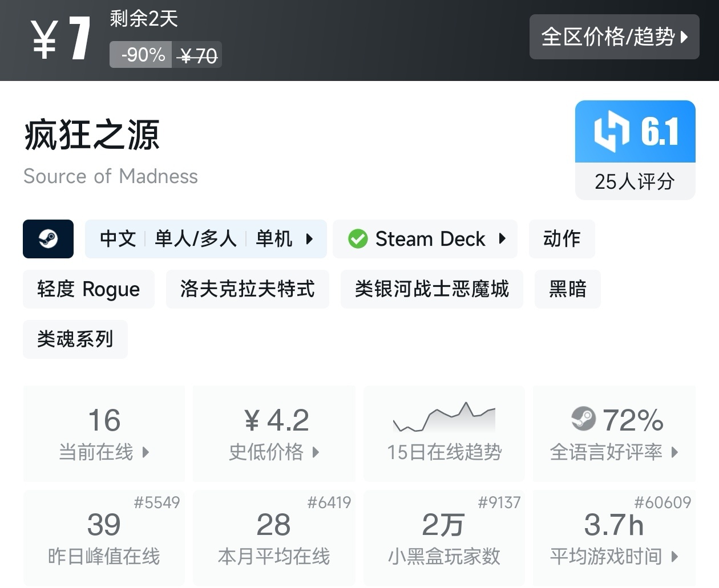Tap the 疯狂之源 game title
719x588 pixels.
point(92,135)
